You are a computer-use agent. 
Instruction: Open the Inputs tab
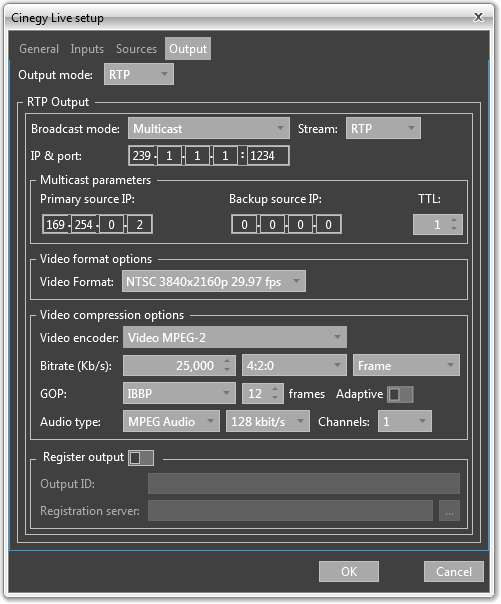[87, 49]
